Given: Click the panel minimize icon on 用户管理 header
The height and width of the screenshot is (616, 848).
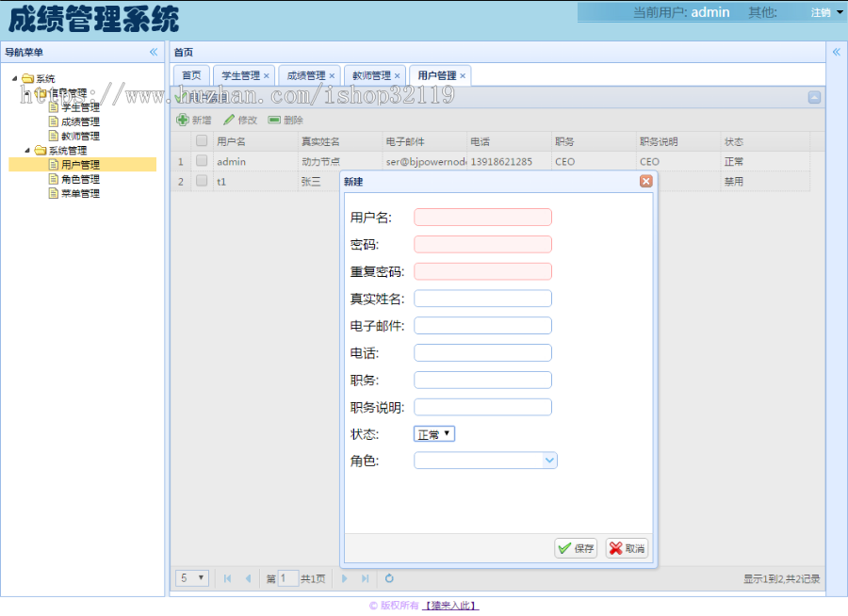Looking at the screenshot, I should [812, 97].
